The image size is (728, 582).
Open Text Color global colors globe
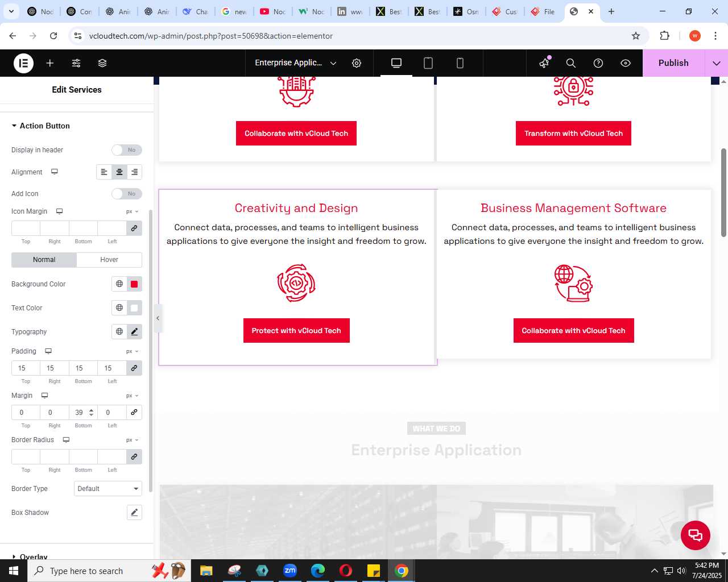point(119,308)
